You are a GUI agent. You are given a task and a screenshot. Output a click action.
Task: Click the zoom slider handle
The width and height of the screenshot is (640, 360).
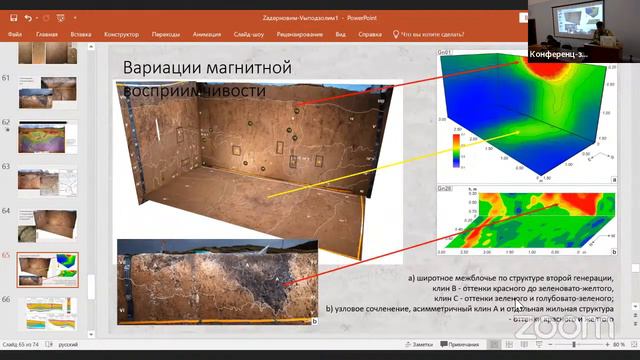pyautogui.click(x=574, y=345)
